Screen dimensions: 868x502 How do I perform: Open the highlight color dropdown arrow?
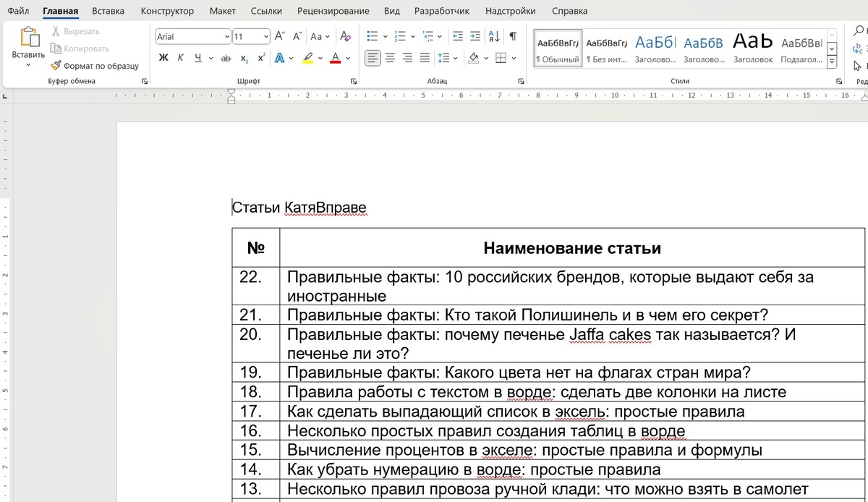(x=321, y=58)
